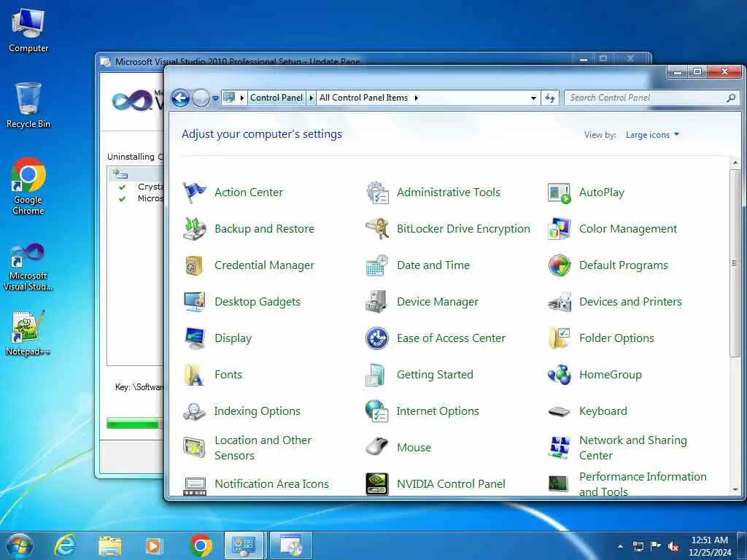The height and width of the screenshot is (560, 747).
Task: Open the Device Manager icon
Action: pos(377,301)
